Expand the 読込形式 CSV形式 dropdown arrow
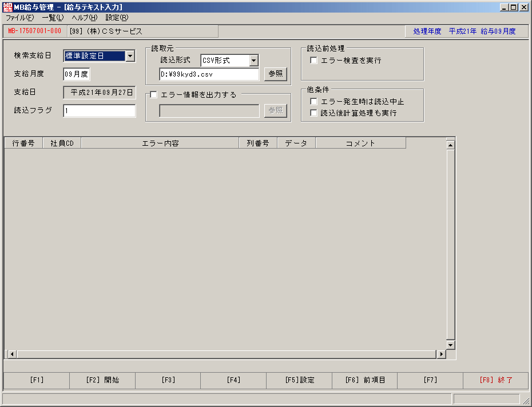 pyautogui.click(x=253, y=61)
